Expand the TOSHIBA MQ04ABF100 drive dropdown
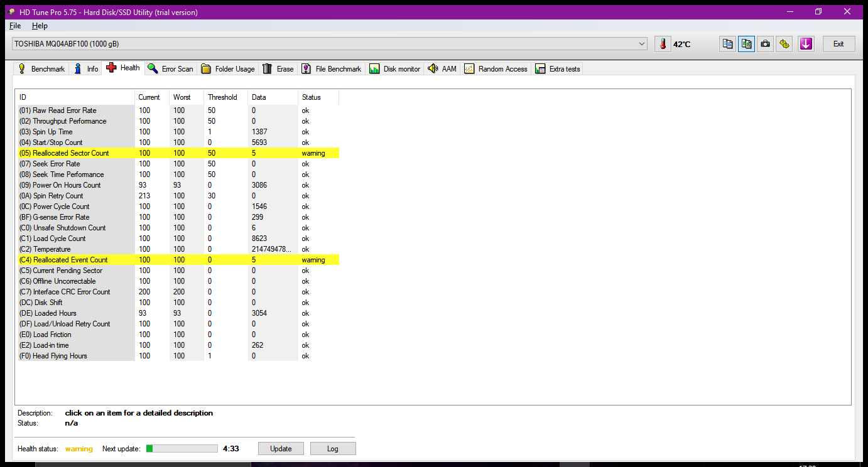868x467 pixels. pos(330,44)
